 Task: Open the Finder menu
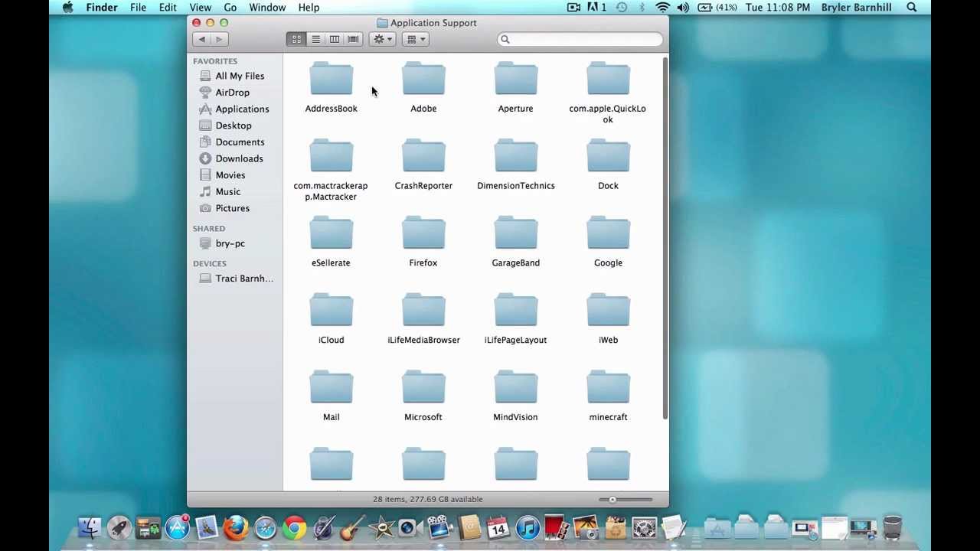pyautogui.click(x=102, y=7)
